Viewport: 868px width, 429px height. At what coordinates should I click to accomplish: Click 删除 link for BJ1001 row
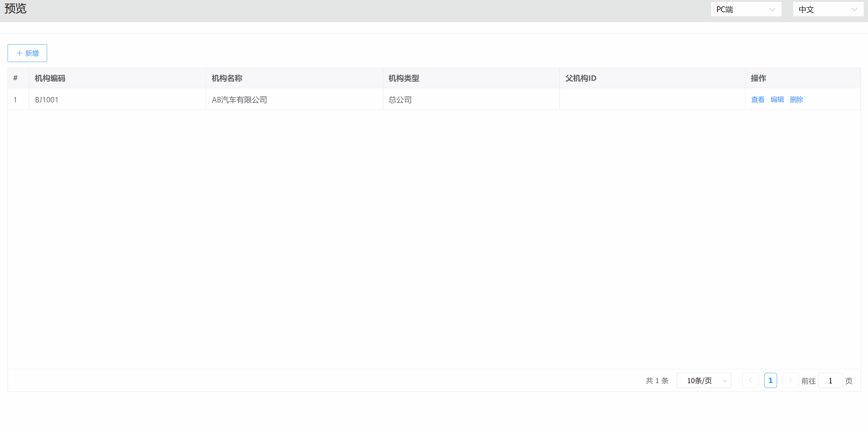tap(796, 100)
